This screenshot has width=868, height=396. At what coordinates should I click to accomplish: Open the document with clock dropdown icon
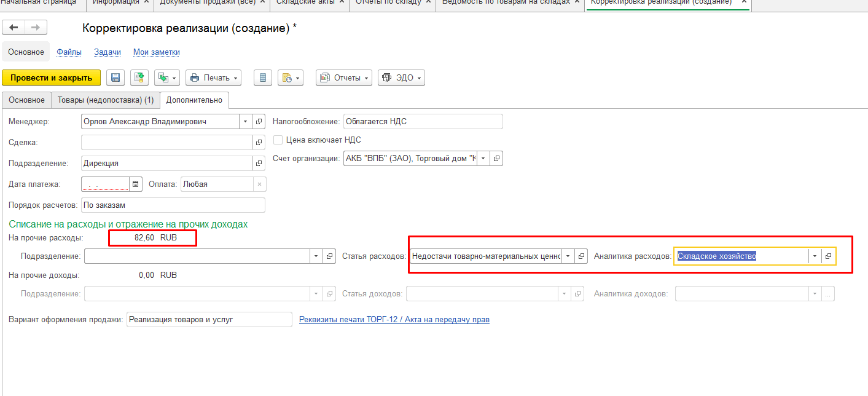pos(291,77)
